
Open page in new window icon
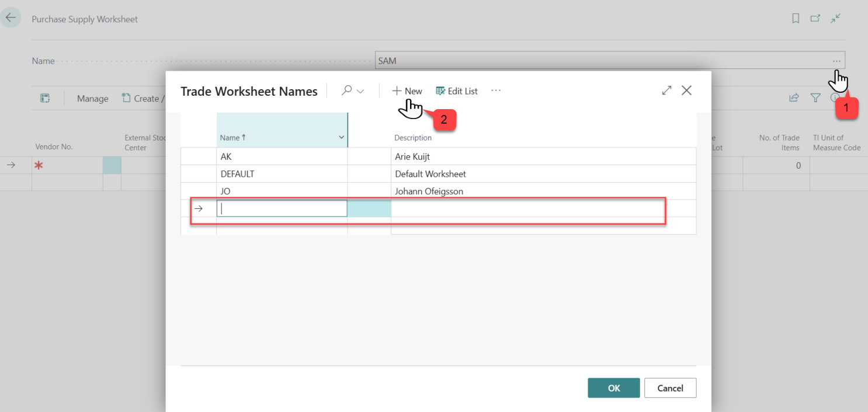(815, 19)
